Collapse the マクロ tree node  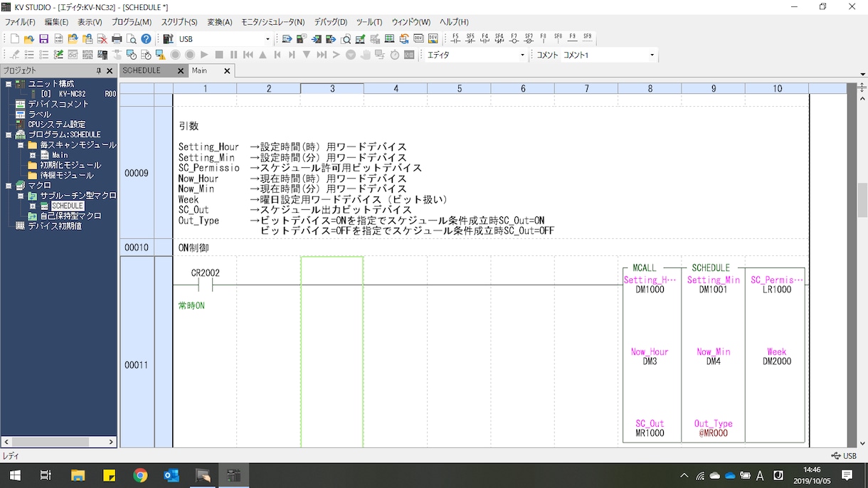pos(9,185)
